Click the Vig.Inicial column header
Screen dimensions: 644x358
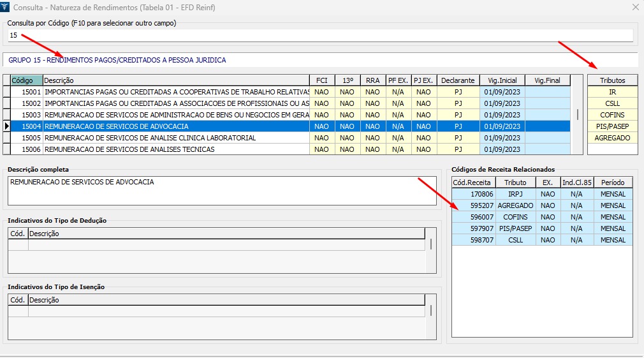point(502,80)
